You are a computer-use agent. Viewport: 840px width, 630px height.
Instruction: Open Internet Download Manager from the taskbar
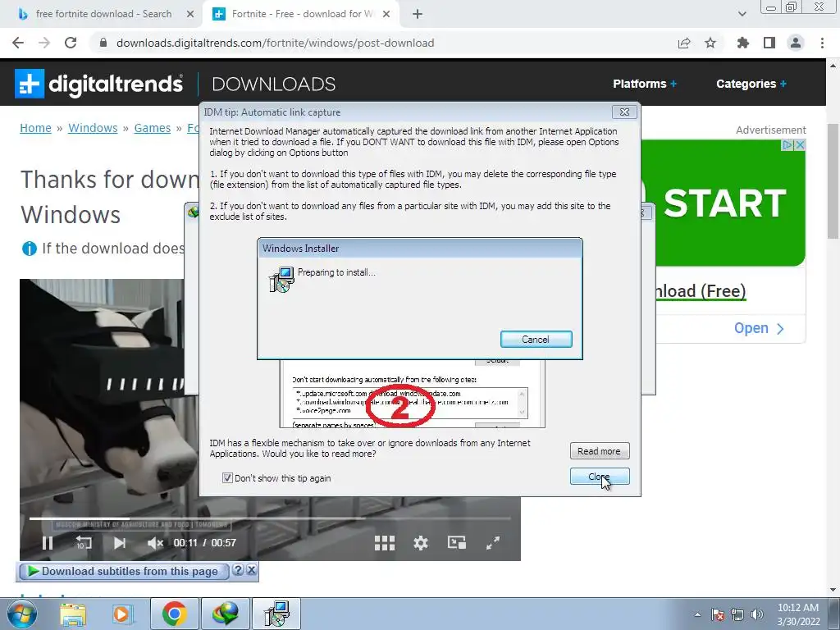point(225,614)
